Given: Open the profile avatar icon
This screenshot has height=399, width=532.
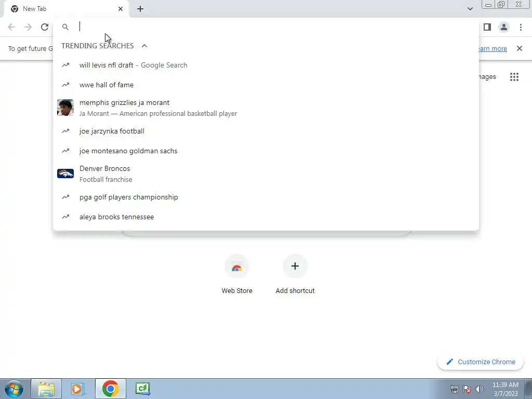Looking at the screenshot, I should click(504, 27).
